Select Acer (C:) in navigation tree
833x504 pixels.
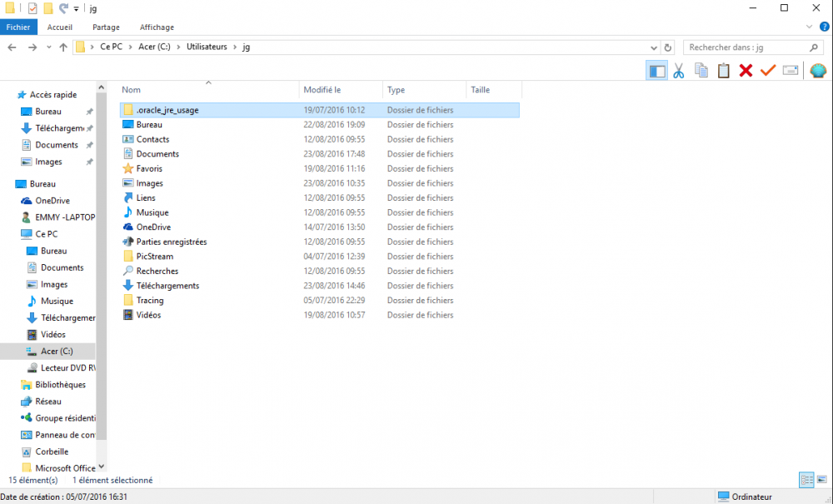coord(57,352)
